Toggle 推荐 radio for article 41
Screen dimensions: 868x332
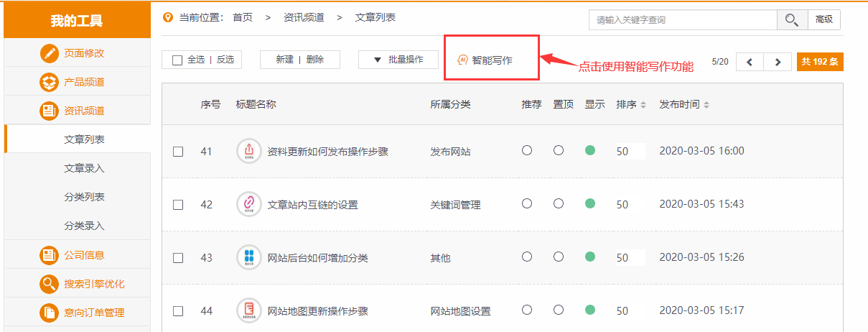527,150
